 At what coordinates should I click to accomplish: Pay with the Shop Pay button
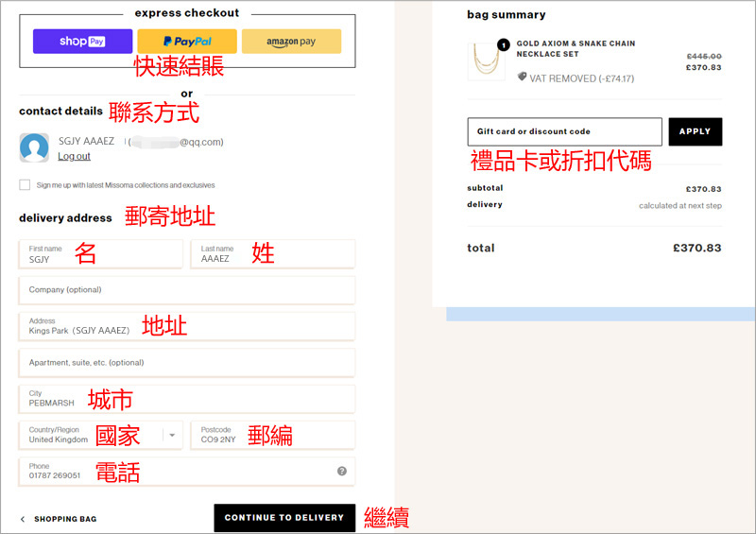coord(83,42)
